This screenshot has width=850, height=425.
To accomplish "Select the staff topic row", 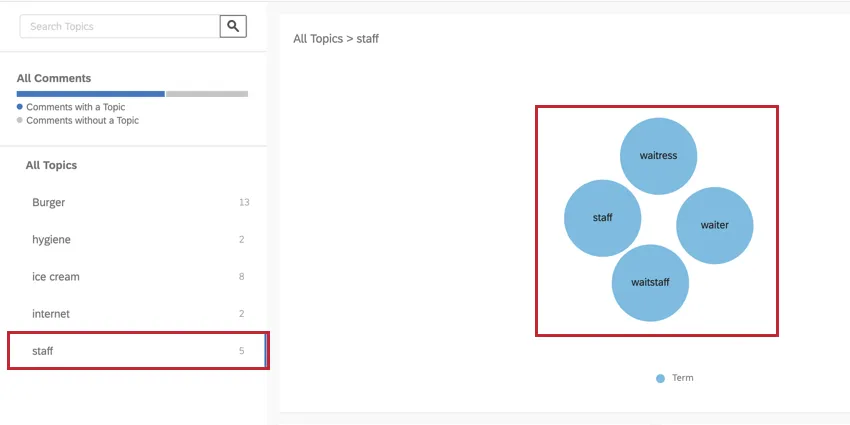I will (x=136, y=351).
